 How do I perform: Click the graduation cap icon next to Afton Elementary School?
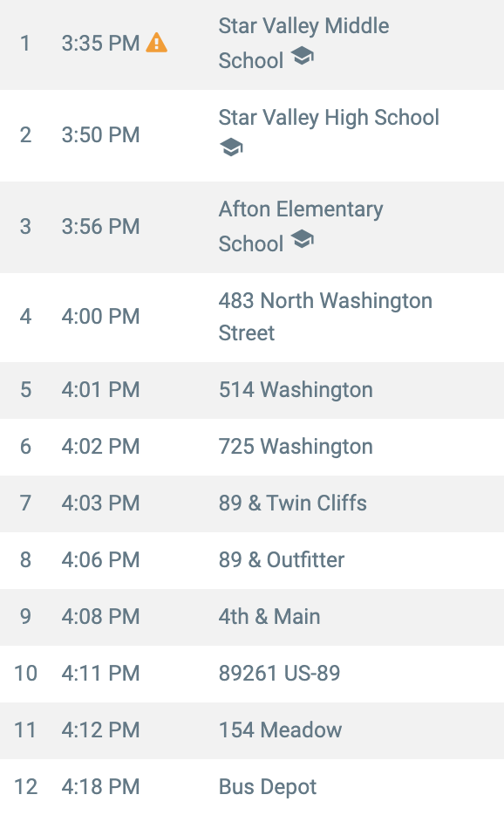[303, 239]
